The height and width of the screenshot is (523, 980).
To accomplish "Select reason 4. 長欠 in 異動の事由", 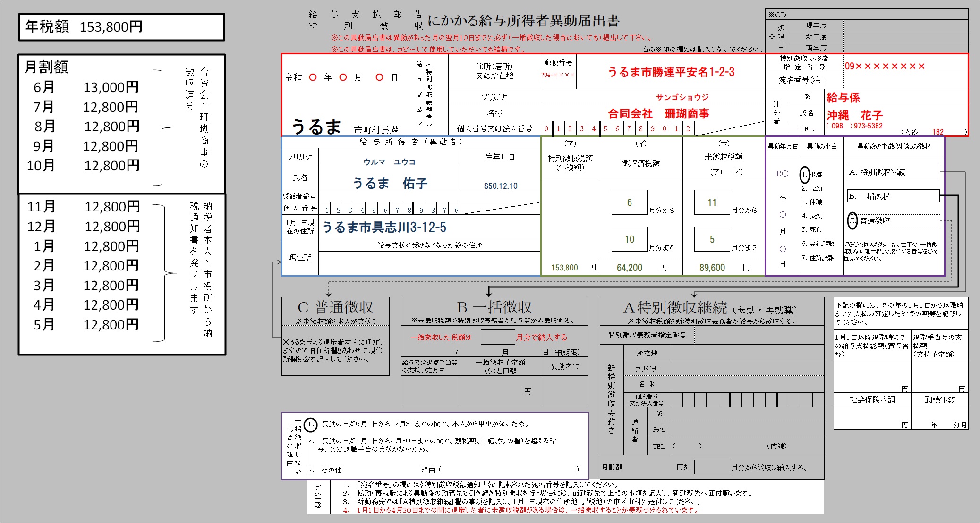I will point(812,216).
